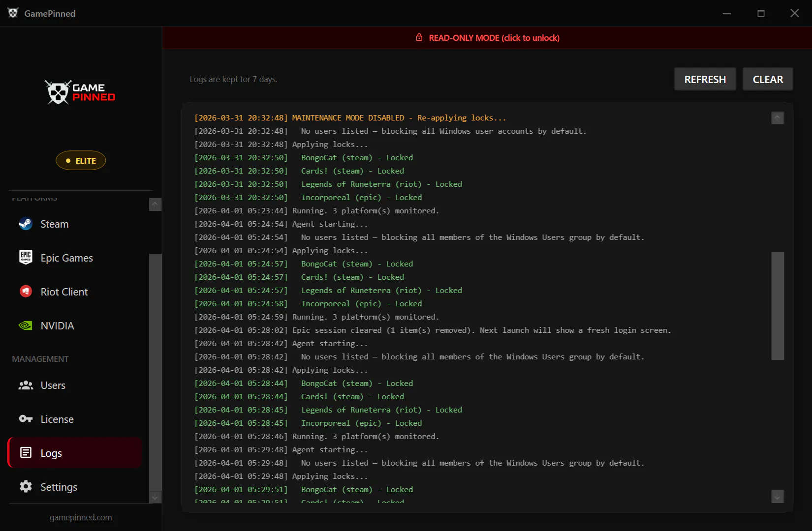This screenshot has height=531, width=812.
Task: Click the 05:28:46 Running platforms monitored line
Action: [316, 436]
